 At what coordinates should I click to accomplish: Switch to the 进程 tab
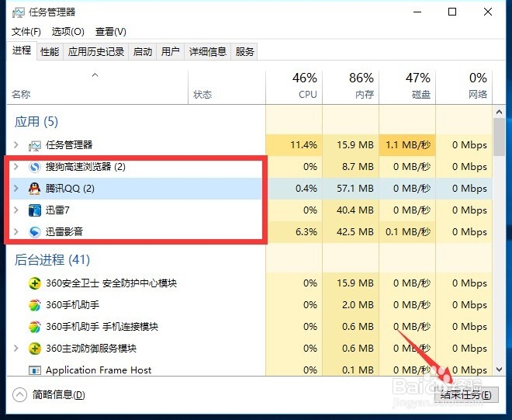coord(22,50)
